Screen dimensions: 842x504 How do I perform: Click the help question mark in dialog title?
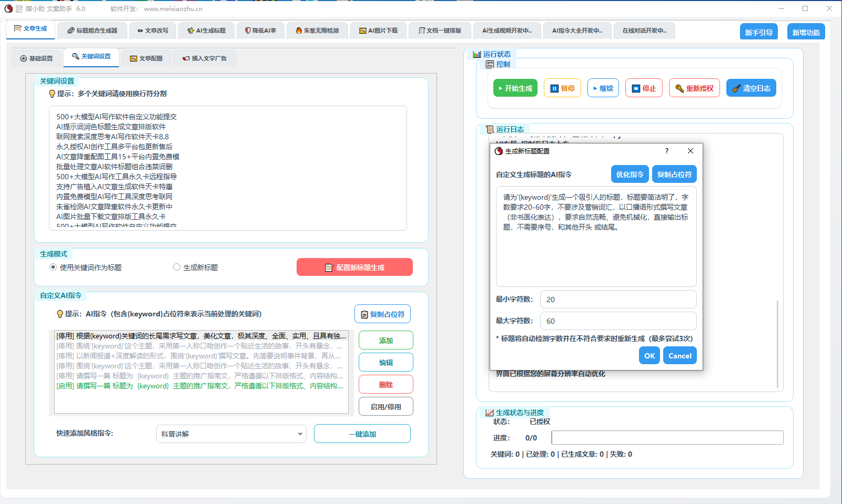pos(667,151)
